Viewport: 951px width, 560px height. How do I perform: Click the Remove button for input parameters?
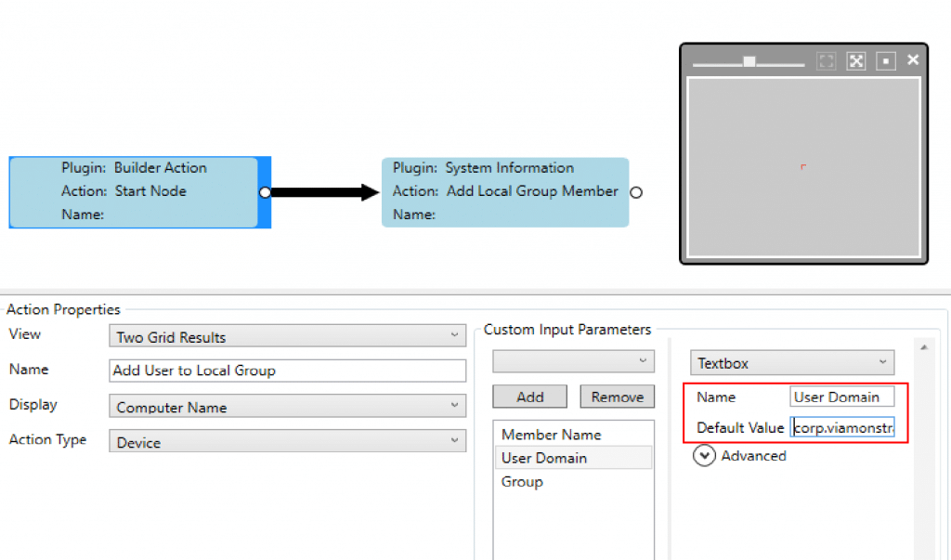coord(617,397)
